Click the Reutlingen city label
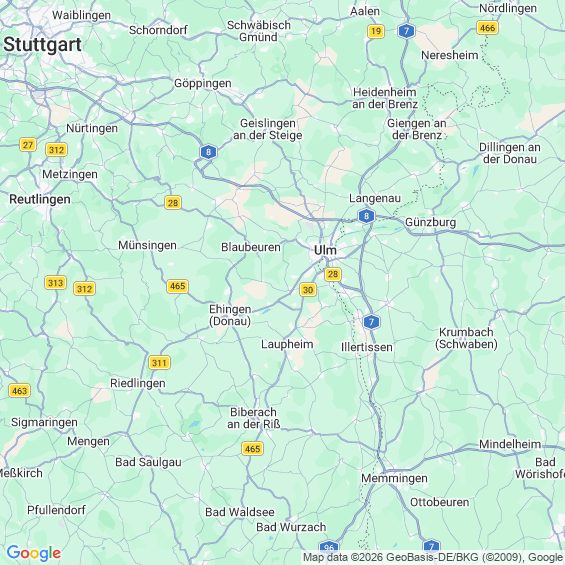This screenshot has width=565, height=565. tap(40, 199)
